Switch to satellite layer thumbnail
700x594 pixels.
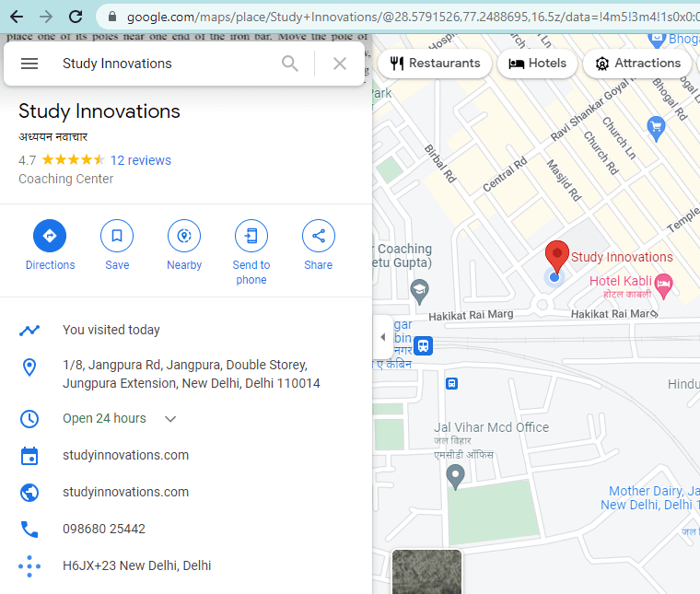426,572
